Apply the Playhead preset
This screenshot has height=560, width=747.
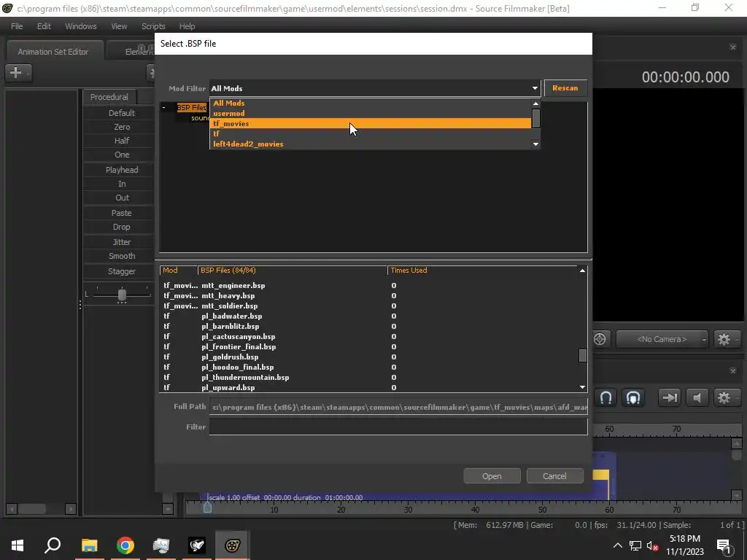point(122,169)
